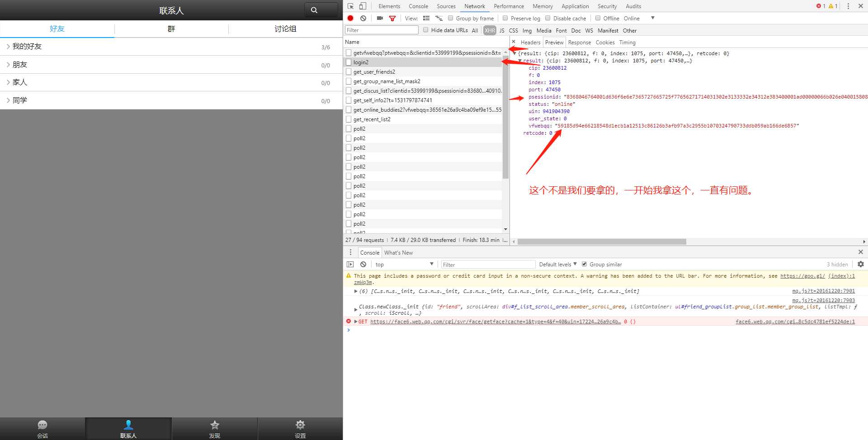Switch to large request rows view icon
The image size is (868, 440).
[426, 18]
